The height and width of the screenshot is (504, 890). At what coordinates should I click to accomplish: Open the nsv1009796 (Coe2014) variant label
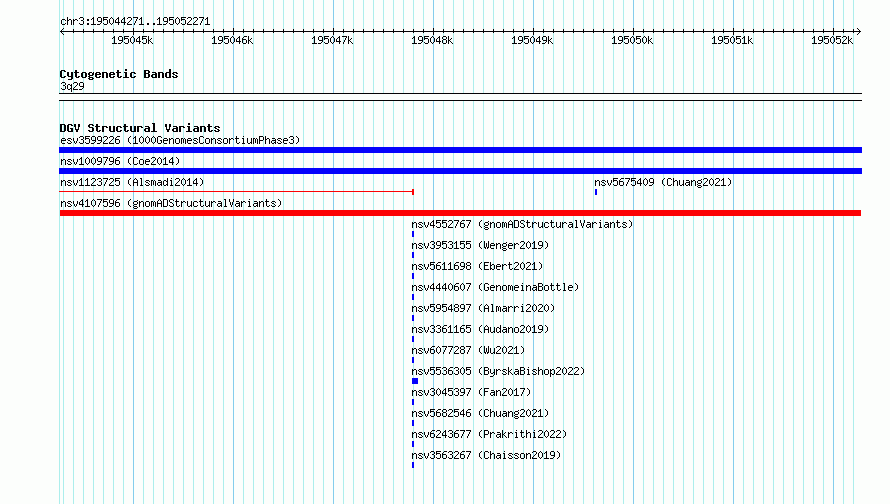pos(120,161)
